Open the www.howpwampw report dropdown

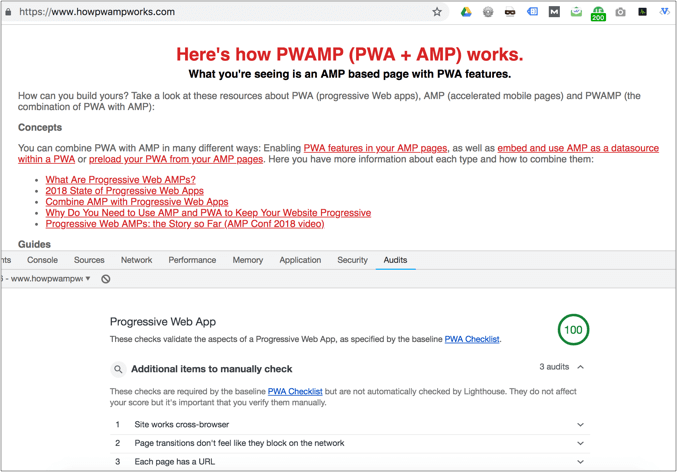click(46, 279)
